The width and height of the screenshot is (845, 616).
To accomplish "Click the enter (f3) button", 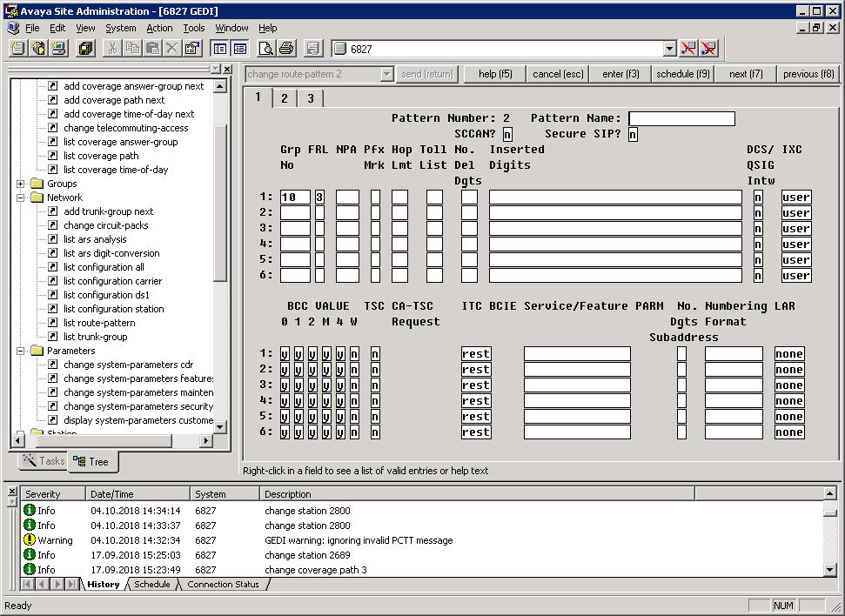I will [x=620, y=74].
